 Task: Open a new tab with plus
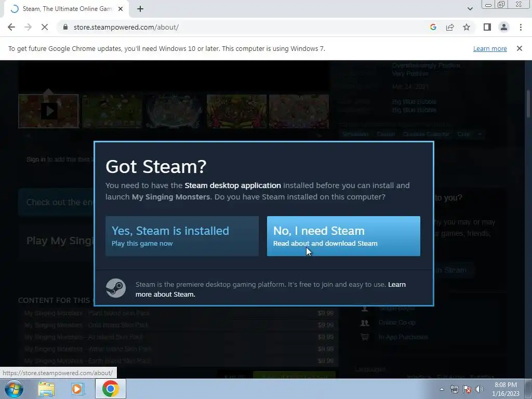(x=140, y=9)
